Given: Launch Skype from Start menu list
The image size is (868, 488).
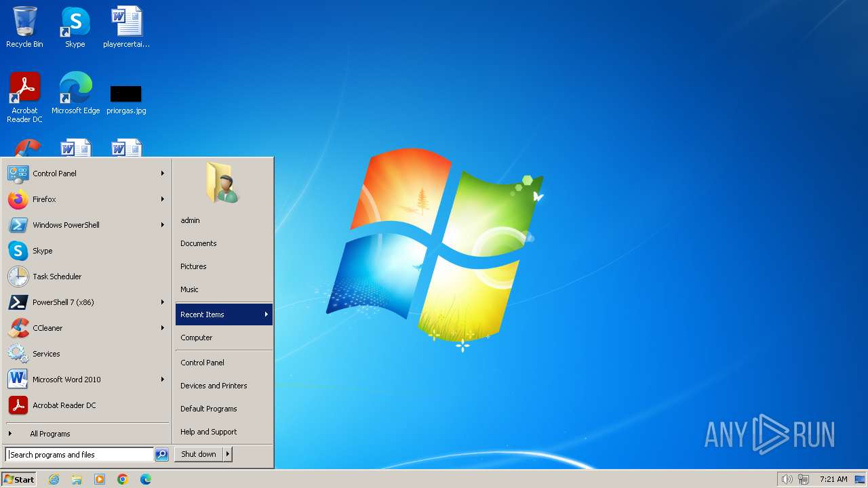Looking at the screenshot, I should tap(87, 251).
